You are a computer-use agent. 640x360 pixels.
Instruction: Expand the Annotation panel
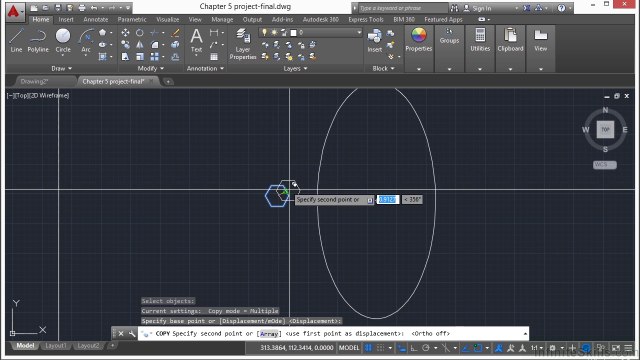[205, 68]
